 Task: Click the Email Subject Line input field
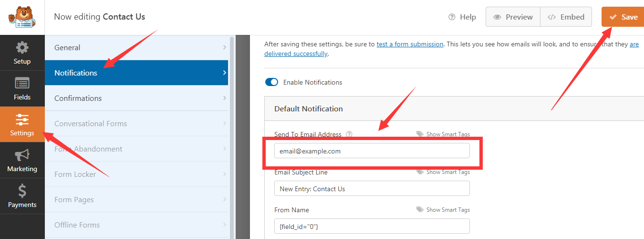click(x=372, y=189)
